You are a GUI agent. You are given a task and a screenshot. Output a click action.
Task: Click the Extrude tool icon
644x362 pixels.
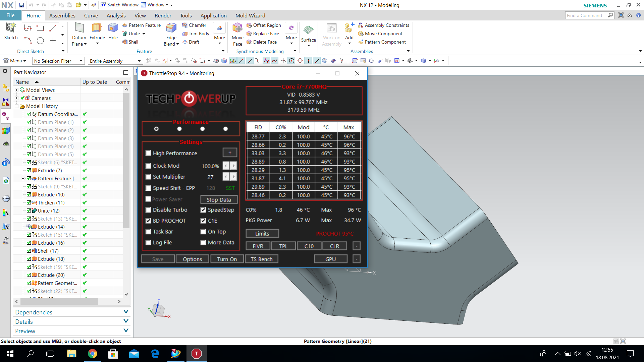pos(97,28)
